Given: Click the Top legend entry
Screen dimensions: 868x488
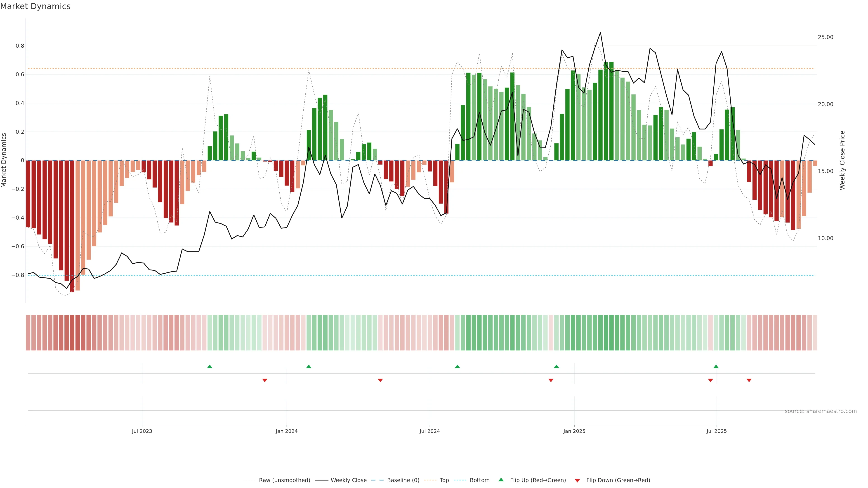Looking at the screenshot, I should [x=444, y=480].
